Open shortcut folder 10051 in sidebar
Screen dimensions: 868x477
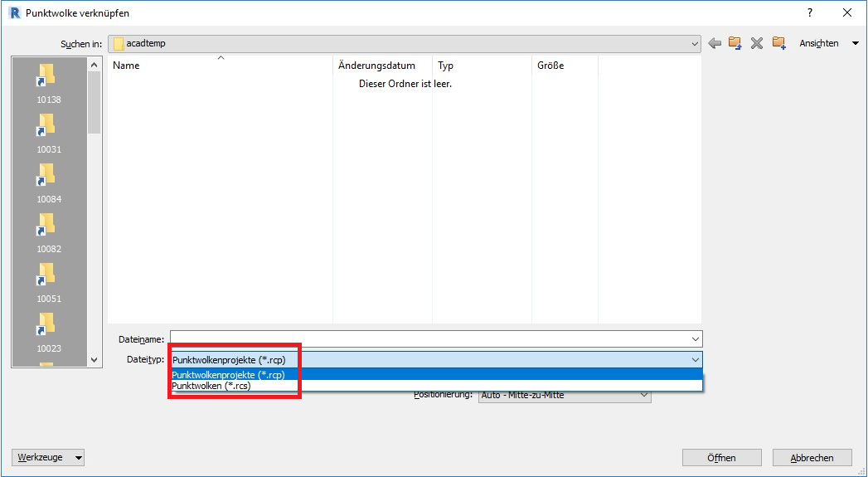tap(48, 284)
